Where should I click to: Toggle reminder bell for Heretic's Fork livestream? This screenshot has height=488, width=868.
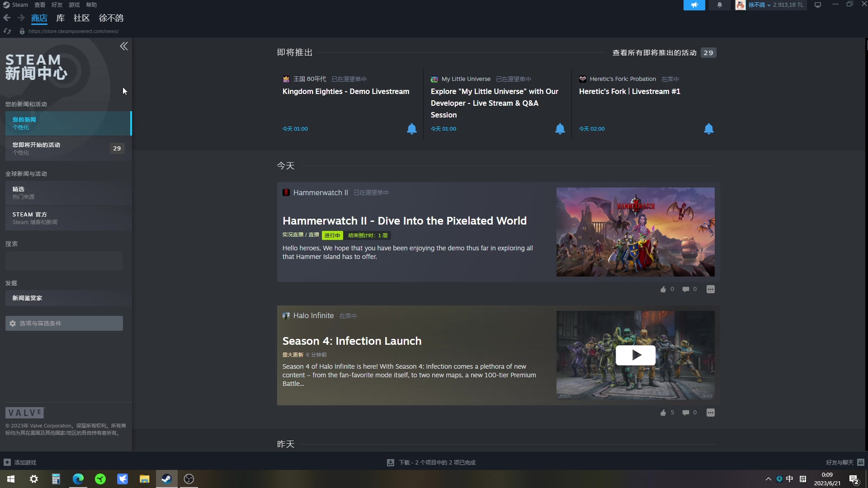pos(708,129)
